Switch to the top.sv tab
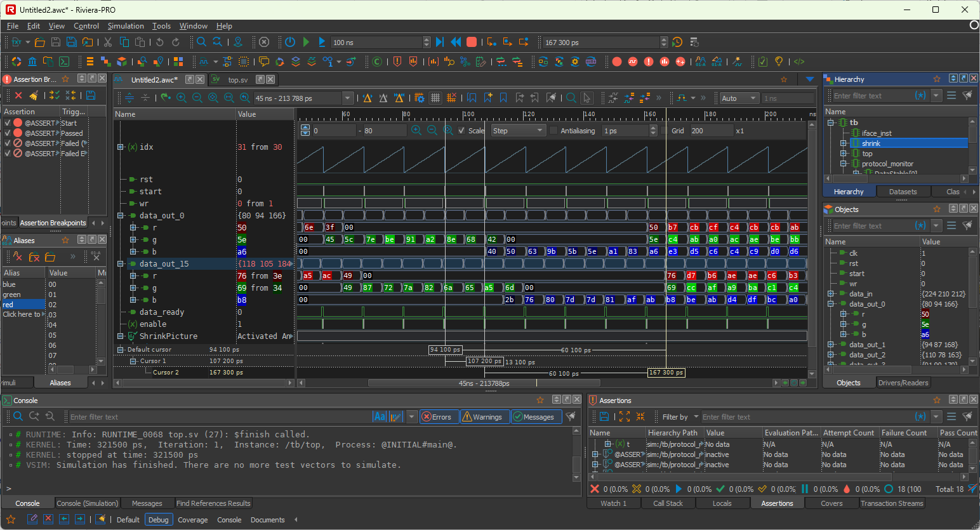This screenshot has height=530, width=980. pyautogui.click(x=237, y=80)
